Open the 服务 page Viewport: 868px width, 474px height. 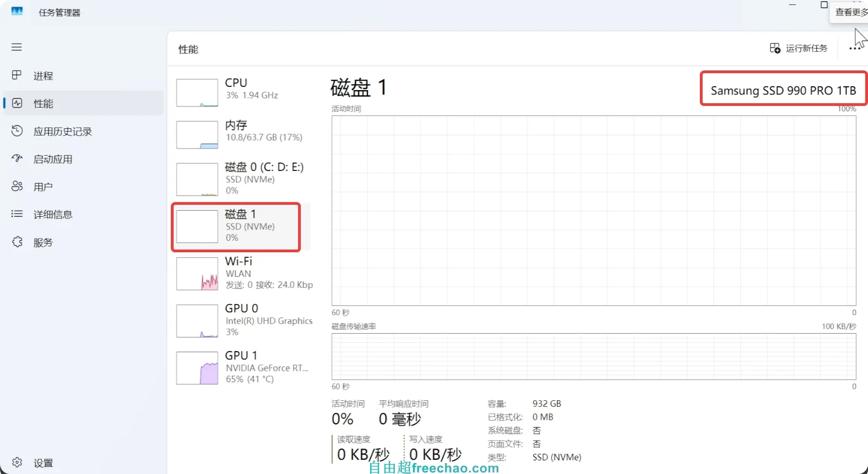point(84,242)
